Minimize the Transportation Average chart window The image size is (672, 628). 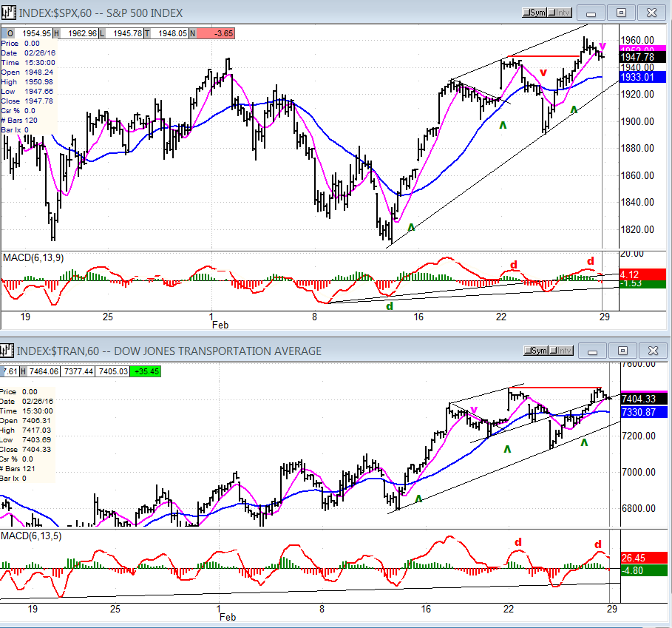[x=592, y=351]
